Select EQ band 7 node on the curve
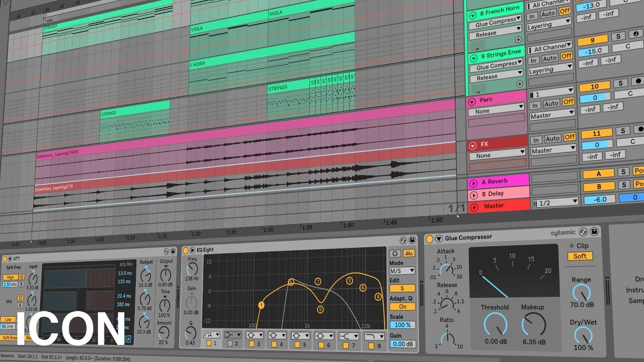 (x=317, y=281)
